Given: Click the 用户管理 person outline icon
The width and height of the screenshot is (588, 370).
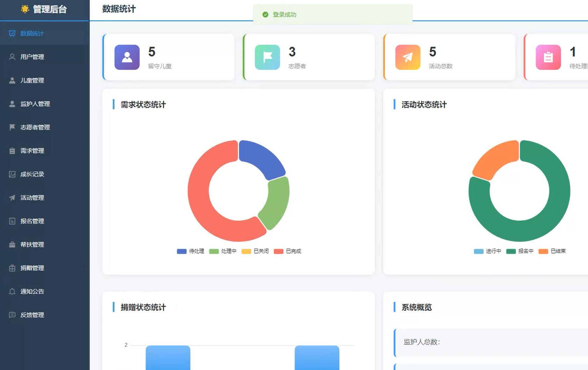Looking at the screenshot, I should pos(12,57).
